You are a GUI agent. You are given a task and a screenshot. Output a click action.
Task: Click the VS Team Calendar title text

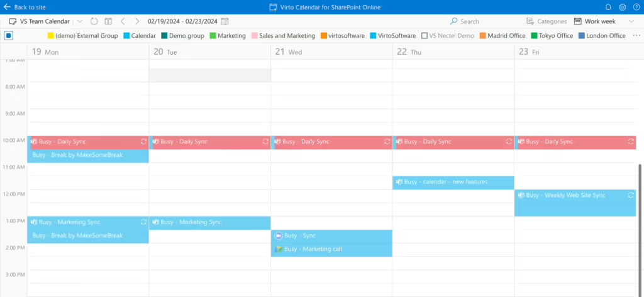click(45, 21)
